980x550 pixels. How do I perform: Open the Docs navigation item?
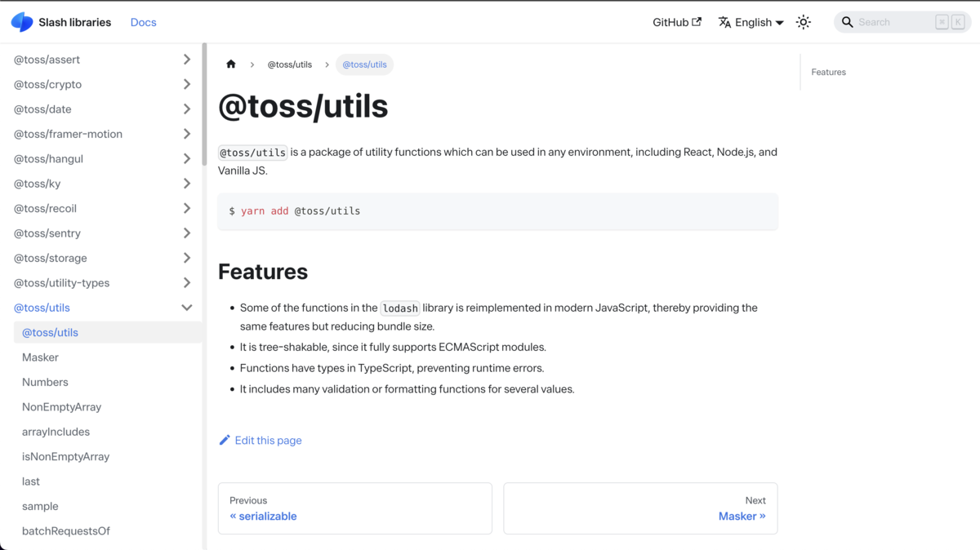click(x=143, y=22)
